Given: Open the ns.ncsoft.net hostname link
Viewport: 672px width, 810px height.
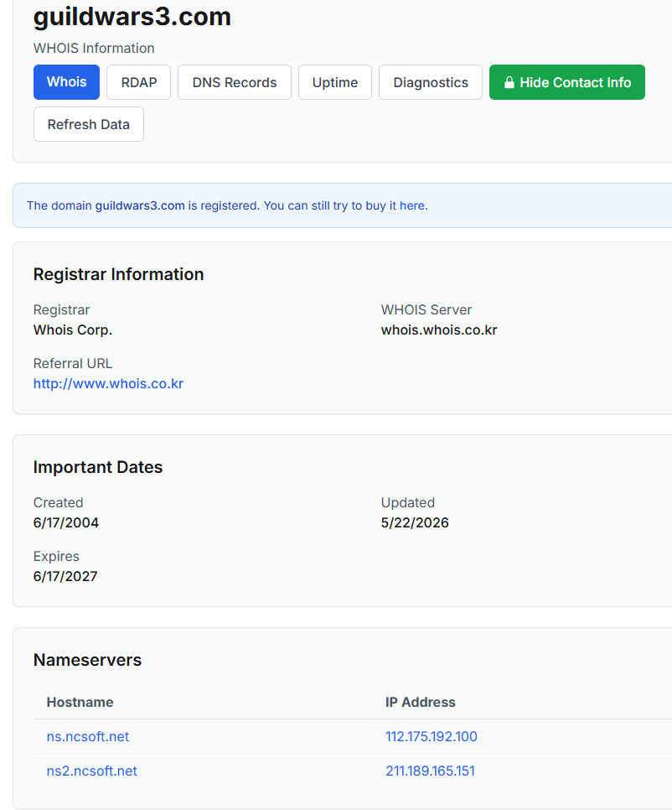Looking at the screenshot, I should tap(88, 736).
